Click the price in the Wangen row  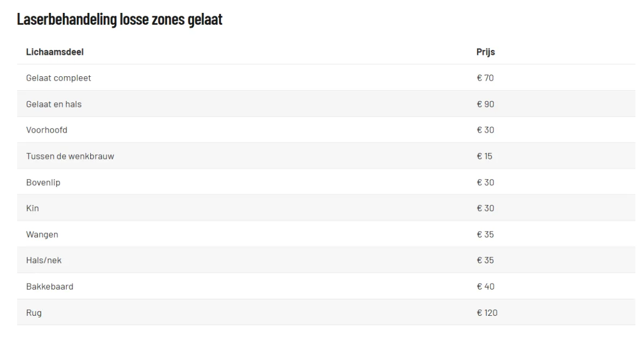(x=485, y=235)
